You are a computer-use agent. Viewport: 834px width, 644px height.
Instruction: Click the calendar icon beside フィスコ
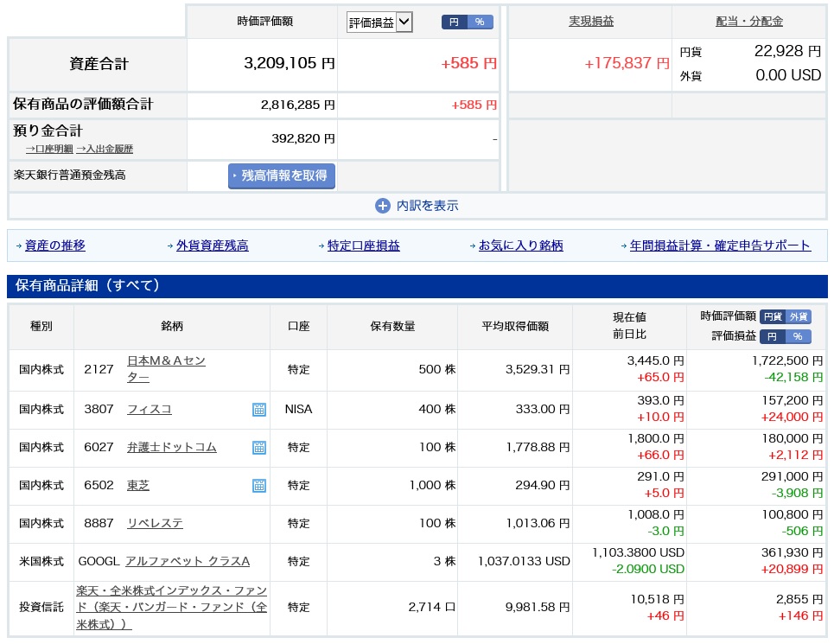pos(258,410)
